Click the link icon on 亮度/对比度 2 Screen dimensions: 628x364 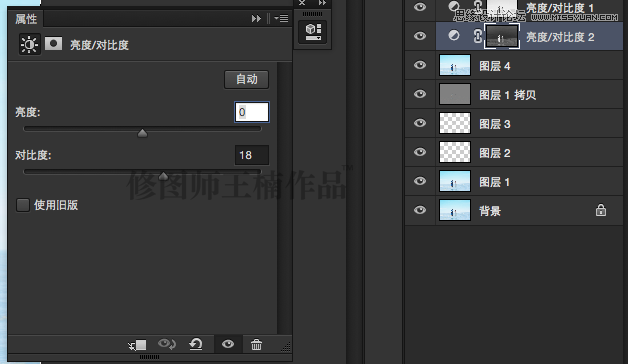click(x=477, y=36)
